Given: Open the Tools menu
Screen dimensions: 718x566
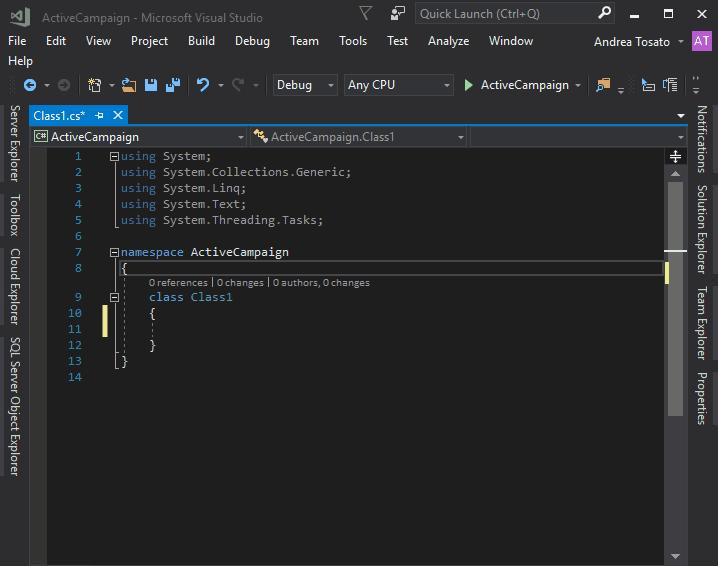Looking at the screenshot, I should [x=353, y=41].
